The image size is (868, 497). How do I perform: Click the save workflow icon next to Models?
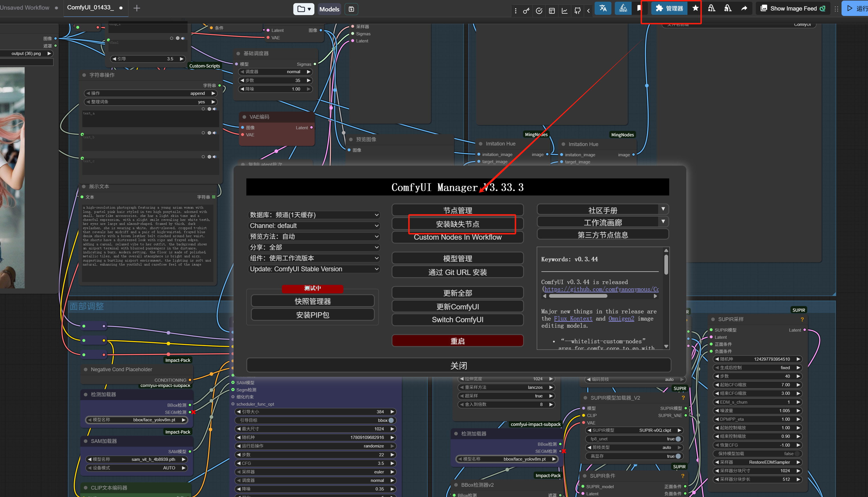tap(351, 9)
